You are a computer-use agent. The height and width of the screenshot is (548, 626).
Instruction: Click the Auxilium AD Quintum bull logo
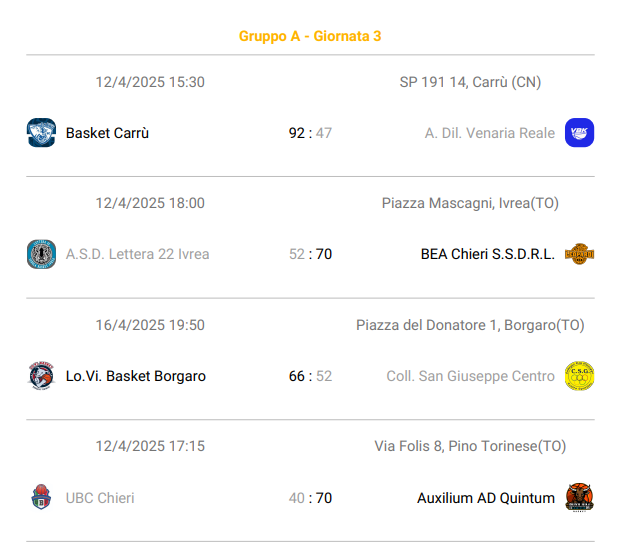click(579, 497)
